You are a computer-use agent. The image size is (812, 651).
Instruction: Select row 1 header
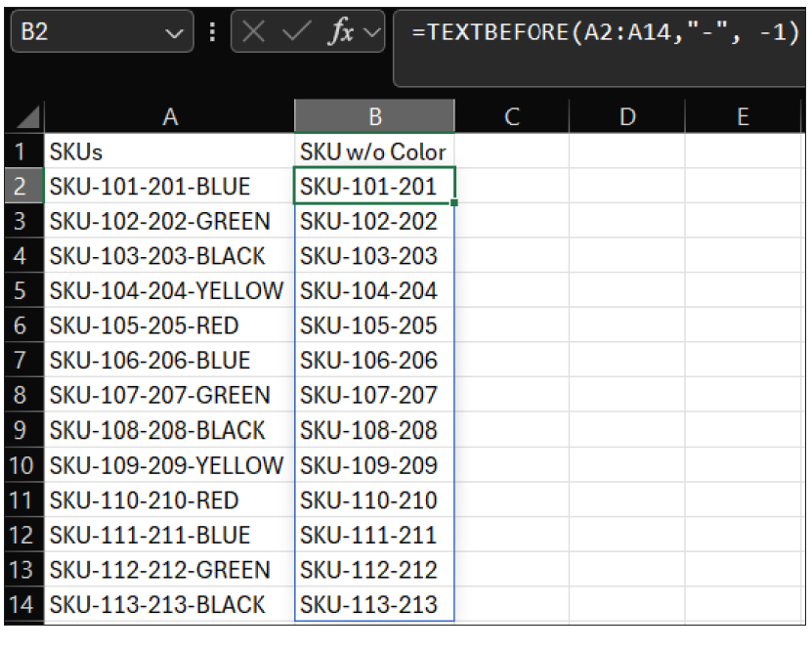coord(21,152)
